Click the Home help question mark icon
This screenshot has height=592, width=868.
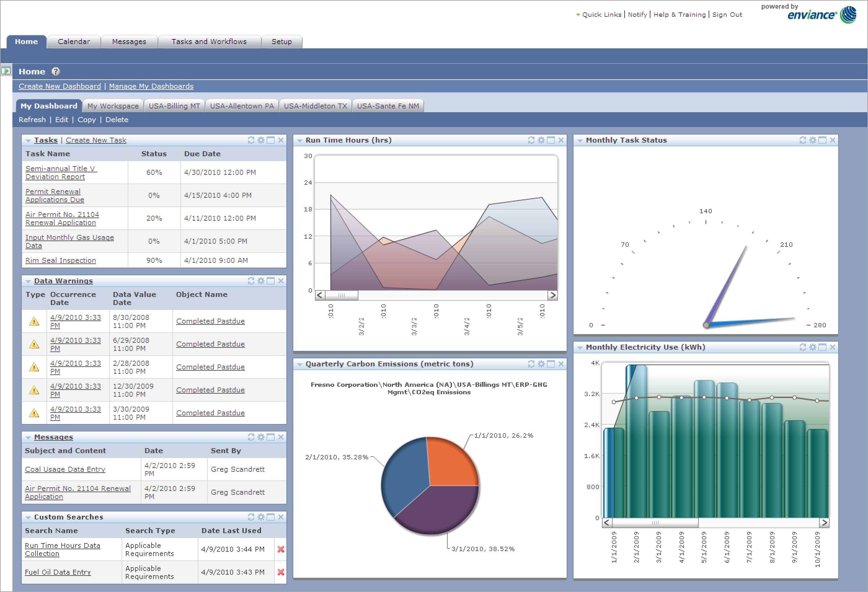point(56,71)
